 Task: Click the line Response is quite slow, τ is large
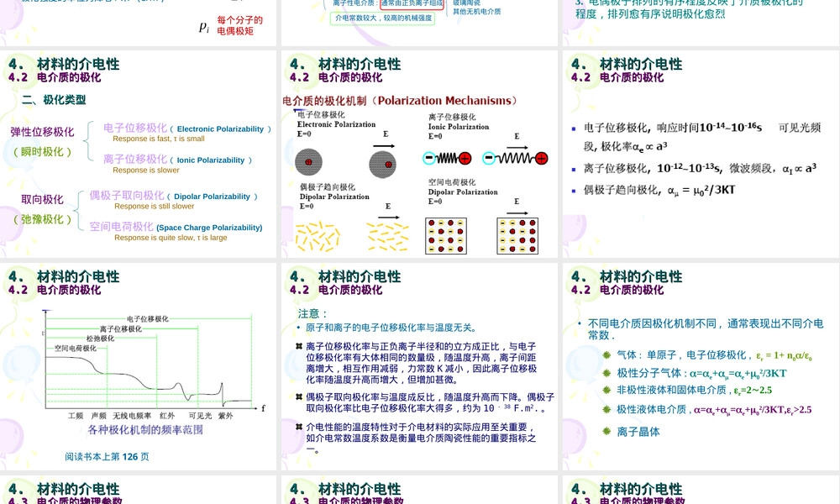171,238
